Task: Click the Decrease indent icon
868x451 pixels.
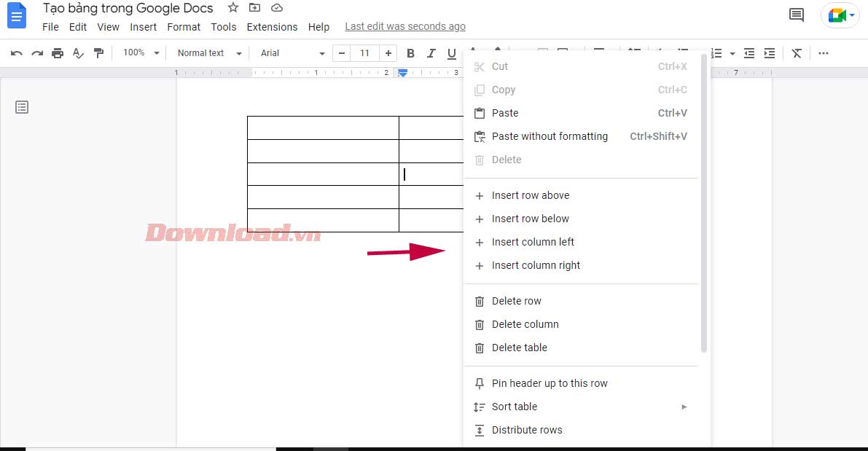Action: pos(748,52)
